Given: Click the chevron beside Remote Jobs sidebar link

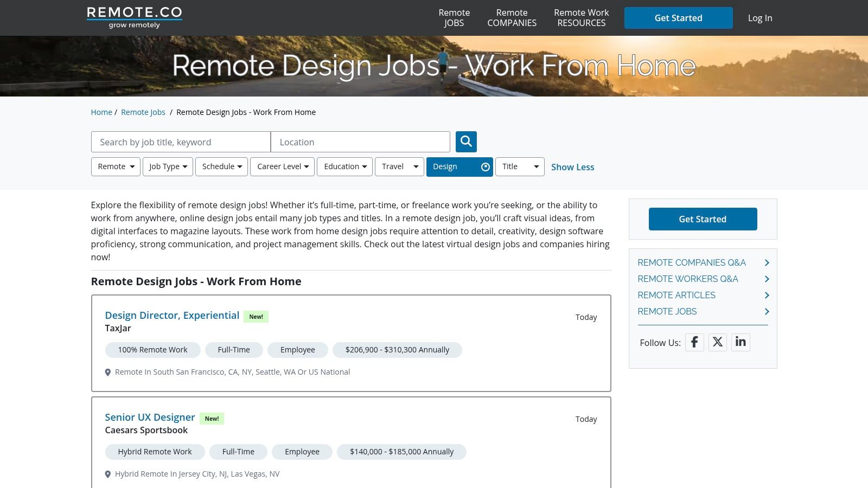Looking at the screenshot, I should tap(767, 311).
